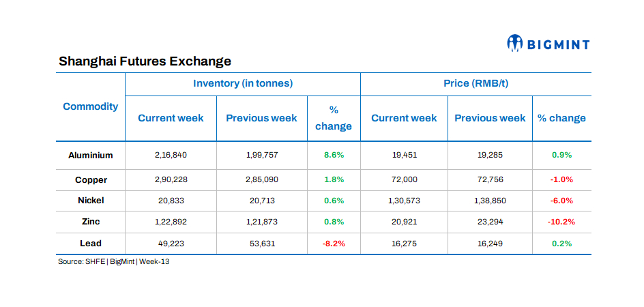Click Aluminium's 8.6% inventory change
This screenshot has width=644, height=307.
point(334,155)
